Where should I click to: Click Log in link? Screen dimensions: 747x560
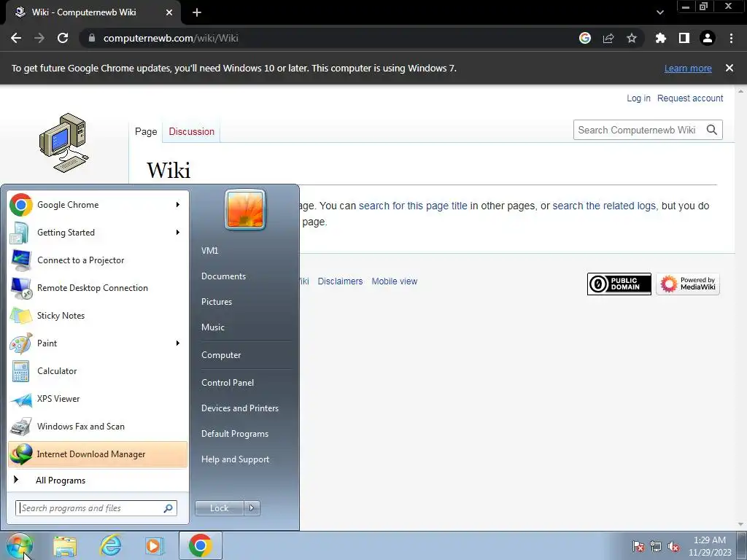[x=638, y=98]
